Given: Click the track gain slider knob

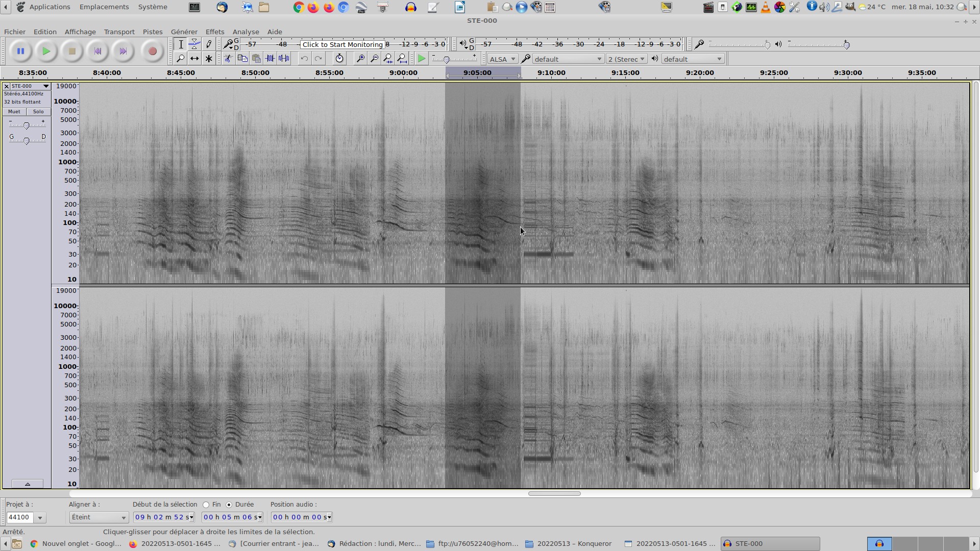Looking at the screenshot, I should pyautogui.click(x=27, y=126).
